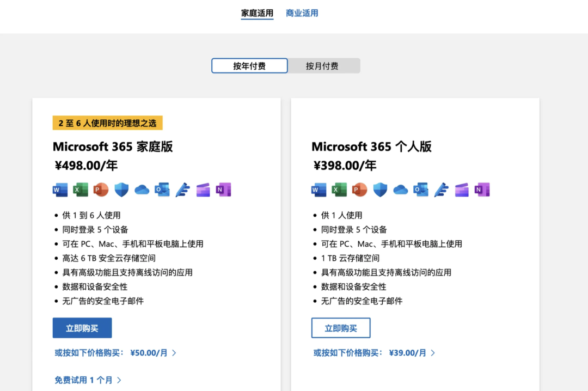Click chevron after 免费试用 1 个月

pos(119,380)
